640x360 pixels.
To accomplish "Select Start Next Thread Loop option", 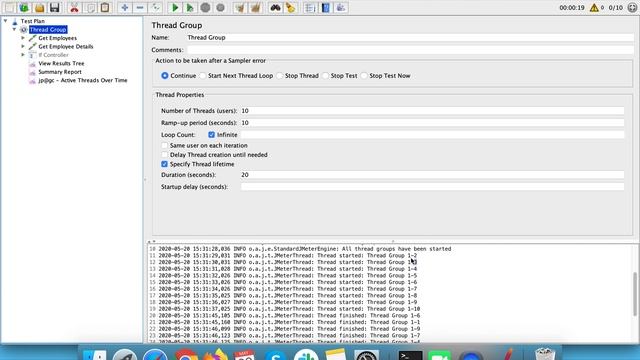I will (x=203, y=76).
